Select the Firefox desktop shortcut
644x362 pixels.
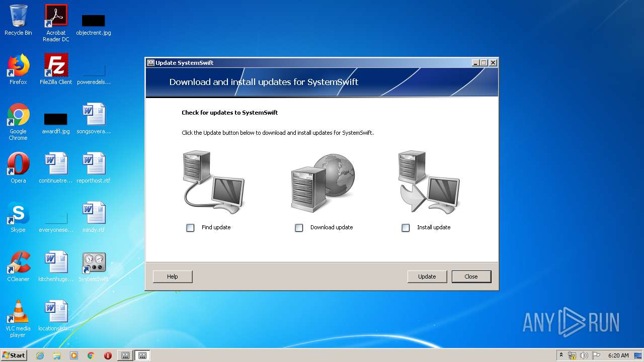[18, 69]
